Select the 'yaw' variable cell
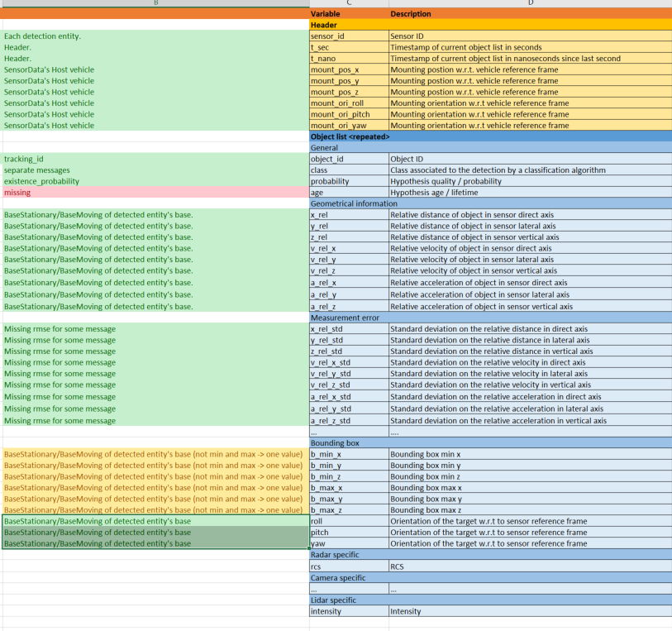Image resolution: width=672 pixels, height=631 pixels. coord(349,543)
